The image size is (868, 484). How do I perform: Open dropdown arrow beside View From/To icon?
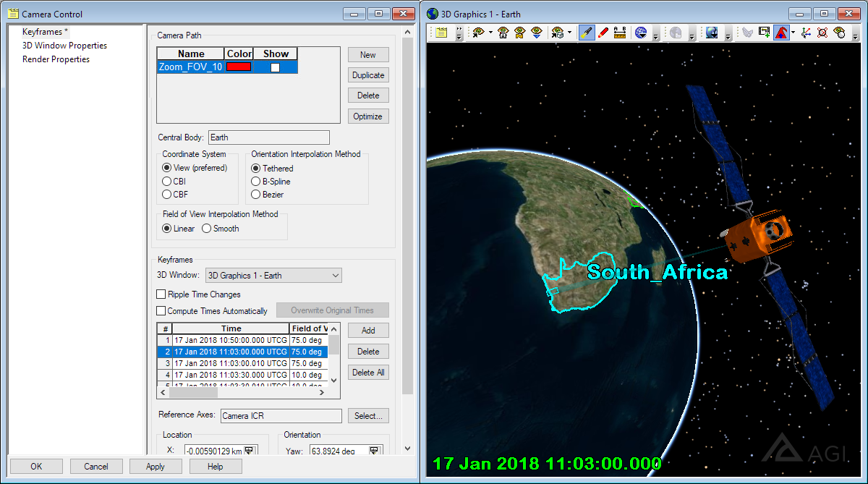coord(490,33)
